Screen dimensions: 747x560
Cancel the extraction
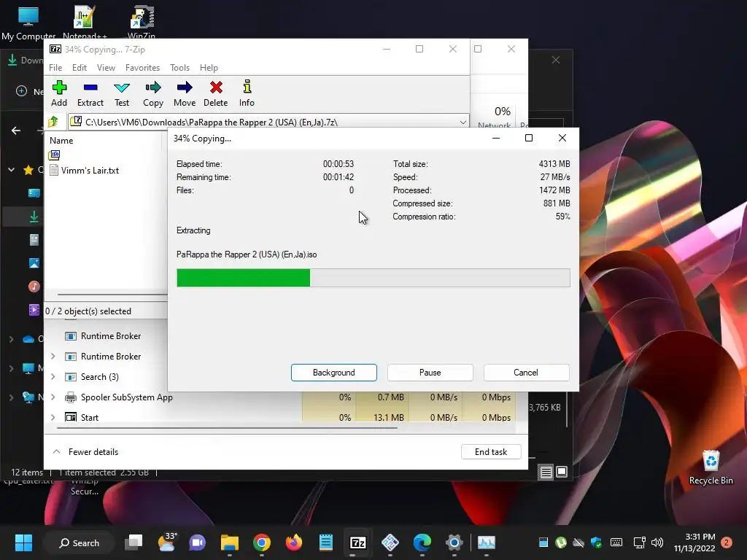[526, 373]
